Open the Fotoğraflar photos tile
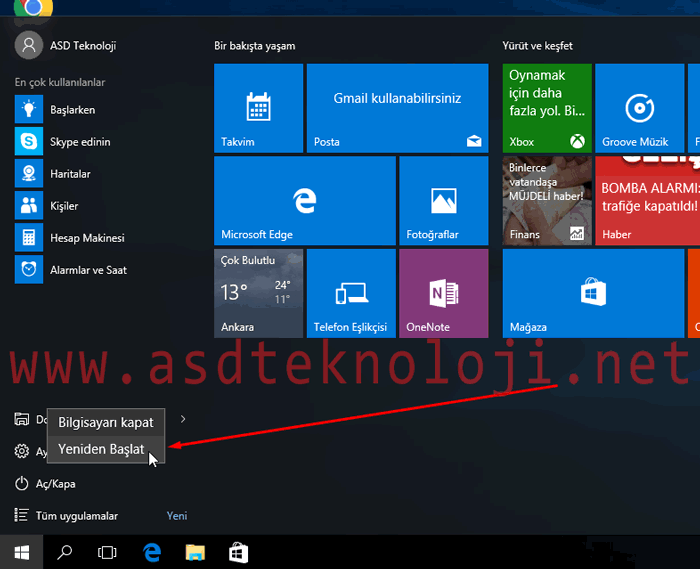This screenshot has width=700, height=569. 444,200
